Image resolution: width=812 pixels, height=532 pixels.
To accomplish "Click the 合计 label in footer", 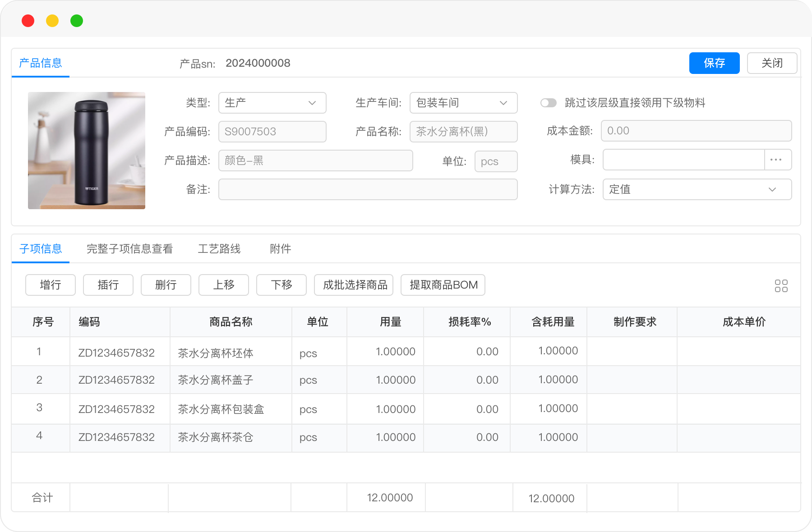I will (x=42, y=498).
